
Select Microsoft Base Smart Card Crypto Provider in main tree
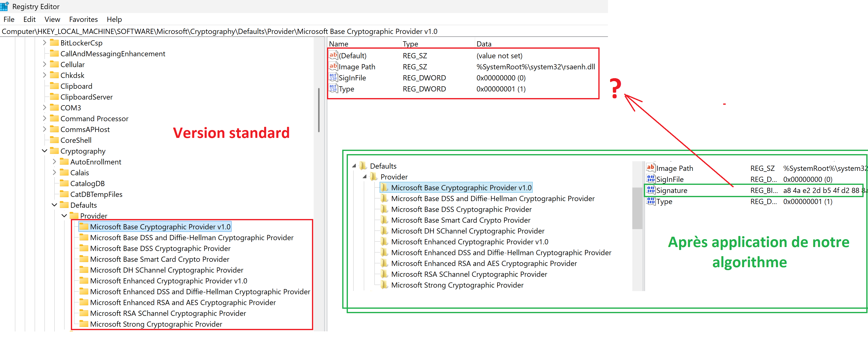click(159, 259)
